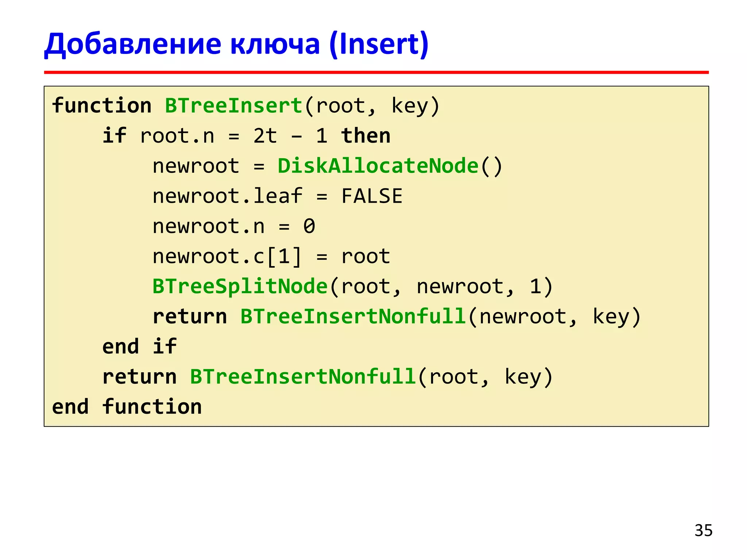The width and height of the screenshot is (747, 560).
Task: Click the 'end if' keyword line
Action: click(139, 346)
